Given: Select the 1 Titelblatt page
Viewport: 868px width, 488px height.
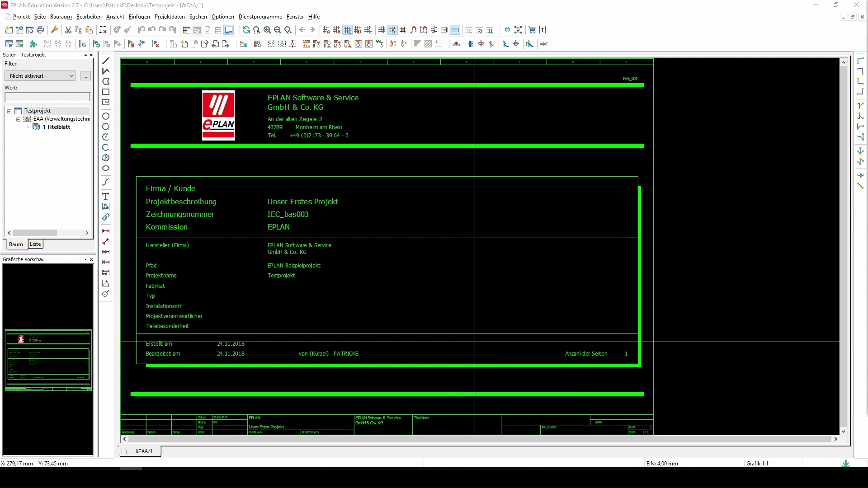Looking at the screenshot, I should click(x=56, y=127).
